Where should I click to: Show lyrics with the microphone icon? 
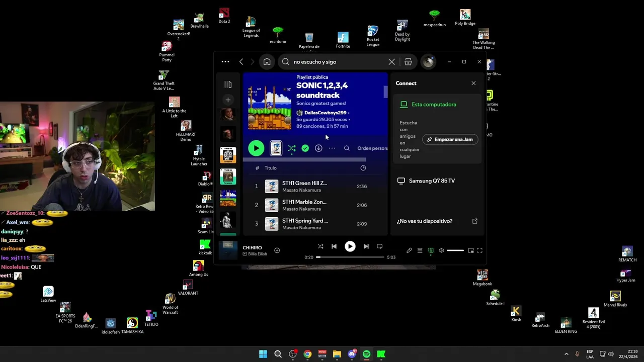click(x=409, y=250)
